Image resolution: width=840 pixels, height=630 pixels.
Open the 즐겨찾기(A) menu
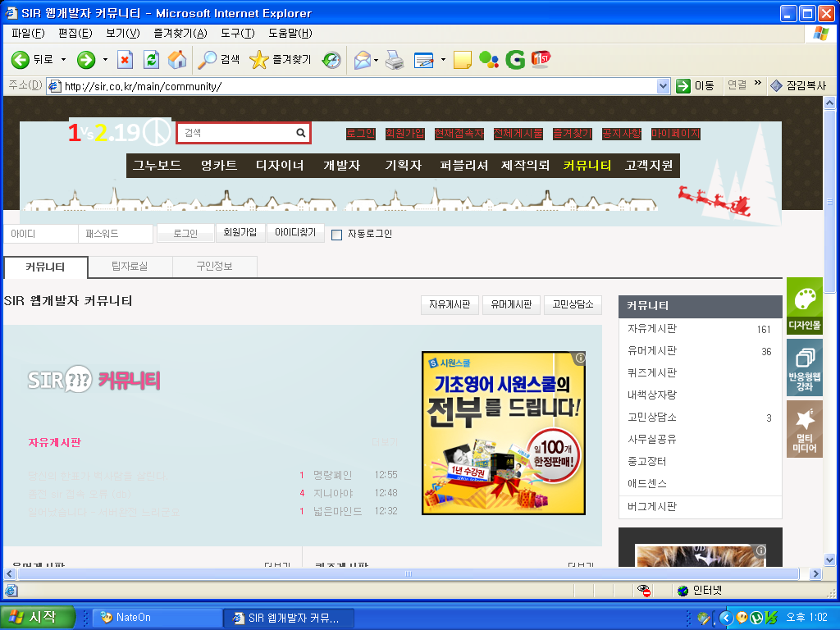180,34
